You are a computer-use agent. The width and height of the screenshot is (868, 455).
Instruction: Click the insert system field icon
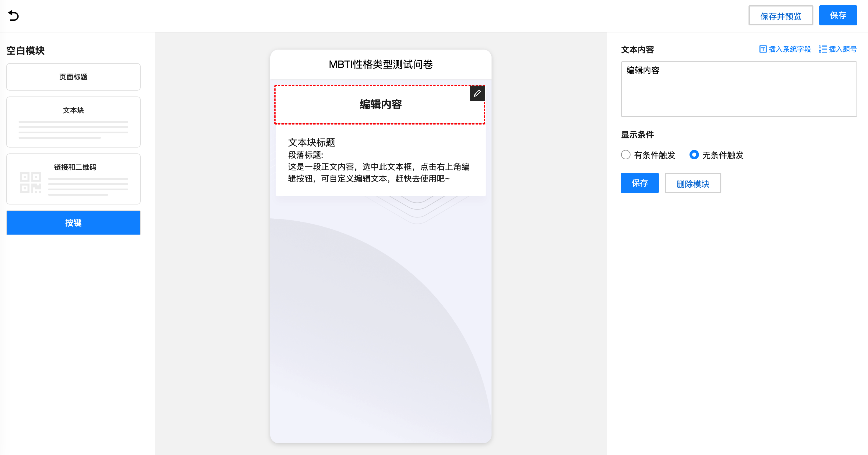(x=763, y=49)
